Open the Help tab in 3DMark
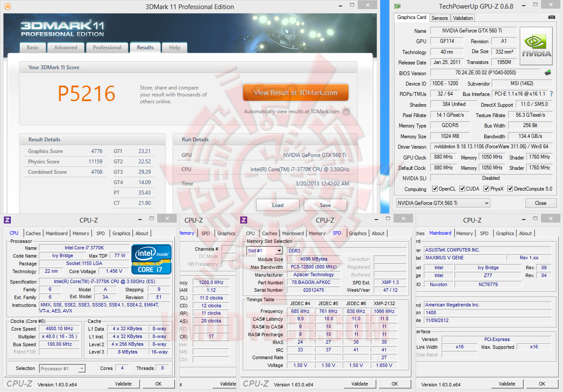This screenshot has height=392, width=563. click(175, 48)
